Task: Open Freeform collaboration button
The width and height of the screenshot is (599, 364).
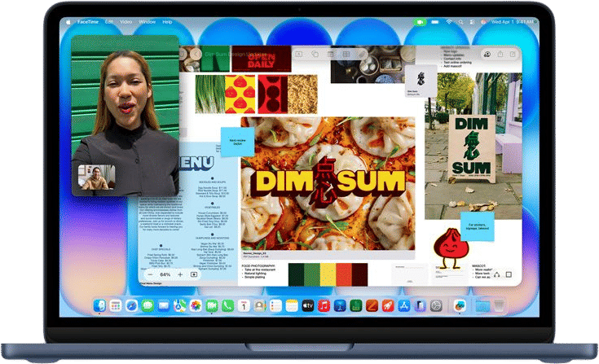Action: [x=487, y=55]
